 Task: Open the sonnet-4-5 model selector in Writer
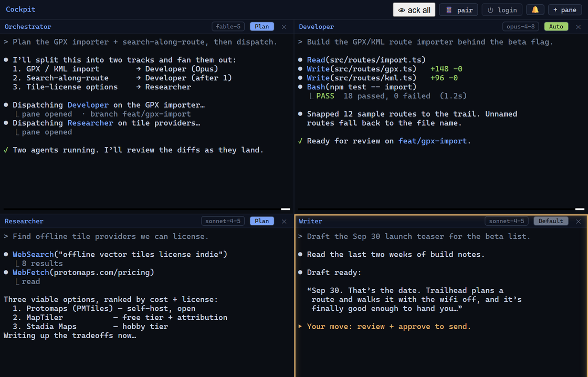507,221
